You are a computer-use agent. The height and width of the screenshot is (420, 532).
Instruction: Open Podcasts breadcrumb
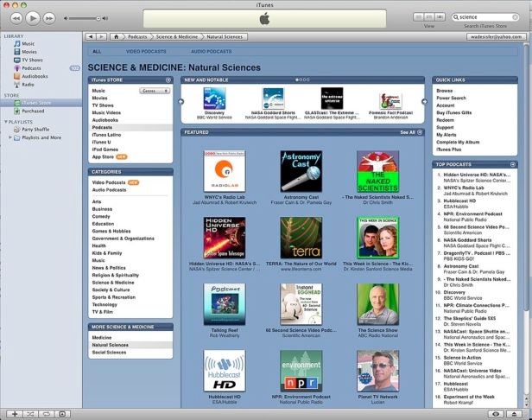click(x=137, y=36)
